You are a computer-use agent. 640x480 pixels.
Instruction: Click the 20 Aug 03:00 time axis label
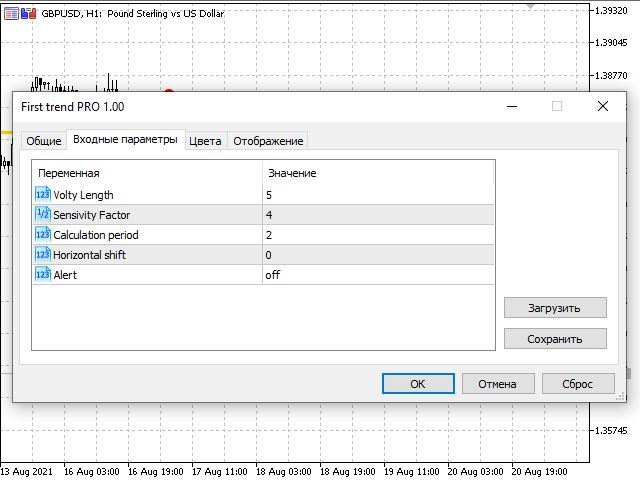[x=476, y=472]
